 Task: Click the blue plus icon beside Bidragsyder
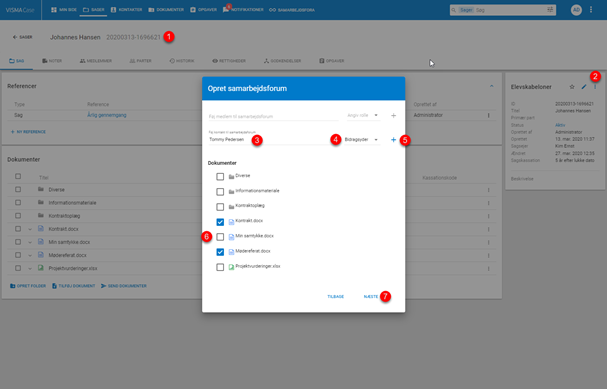coord(393,140)
